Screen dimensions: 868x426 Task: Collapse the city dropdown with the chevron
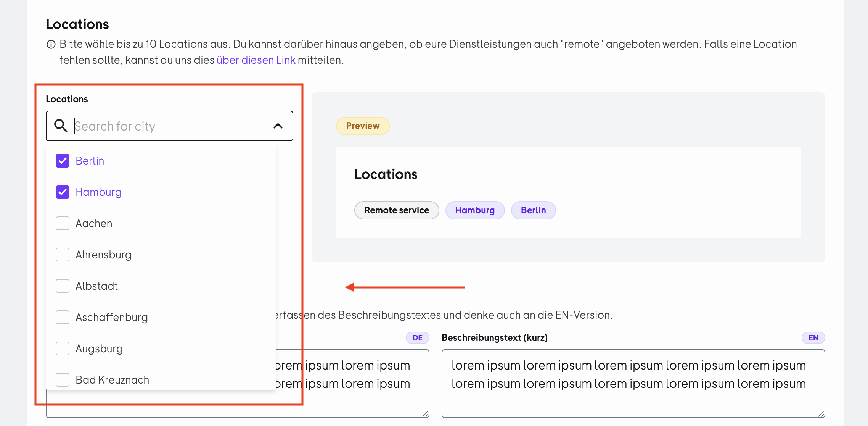(x=278, y=126)
